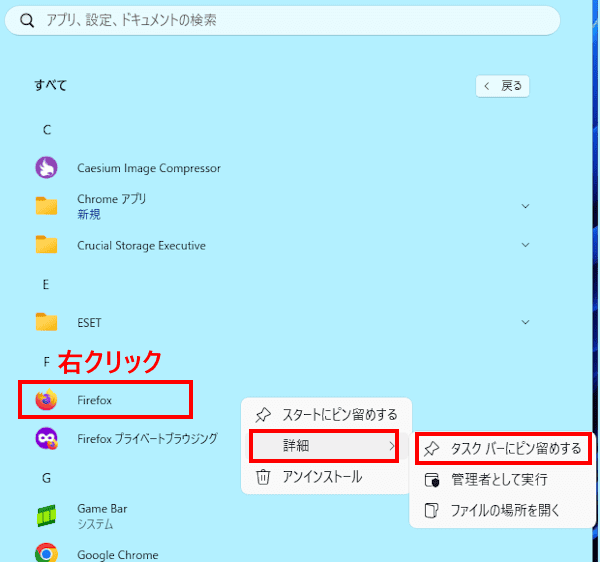The height and width of the screenshot is (562, 600).
Task: Open the 詳細 submenu
Action: click(x=324, y=445)
